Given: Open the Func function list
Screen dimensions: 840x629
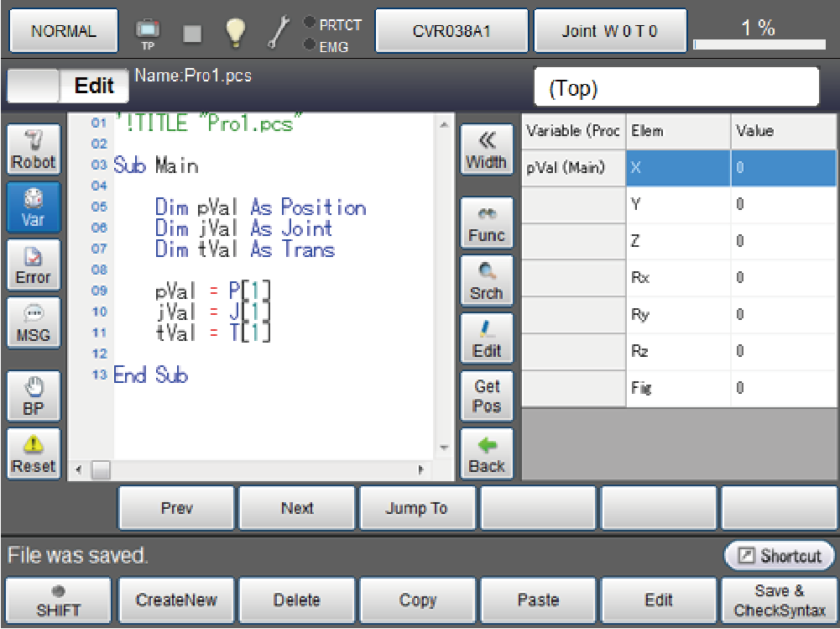Looking at the screenshot, I should (487, 223).
